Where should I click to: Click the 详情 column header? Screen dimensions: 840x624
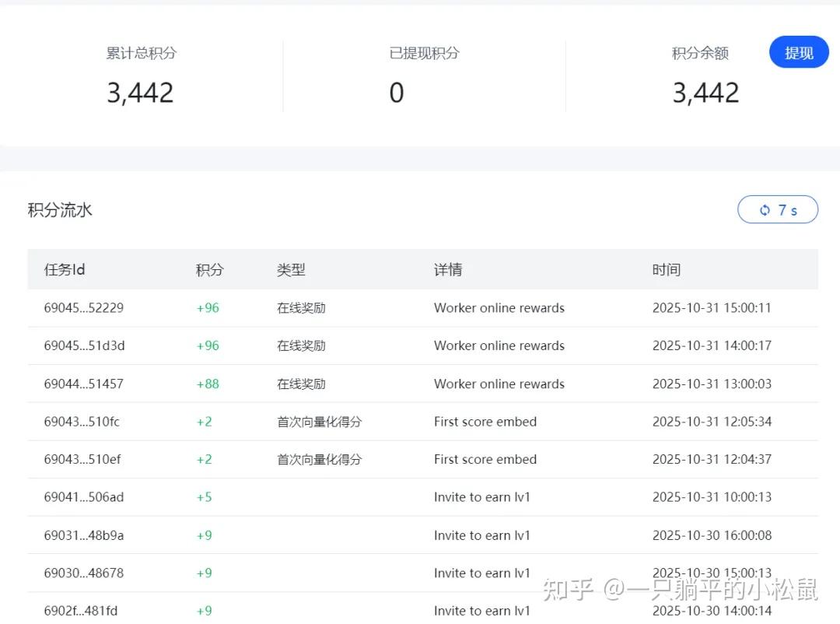click(448, 270)
